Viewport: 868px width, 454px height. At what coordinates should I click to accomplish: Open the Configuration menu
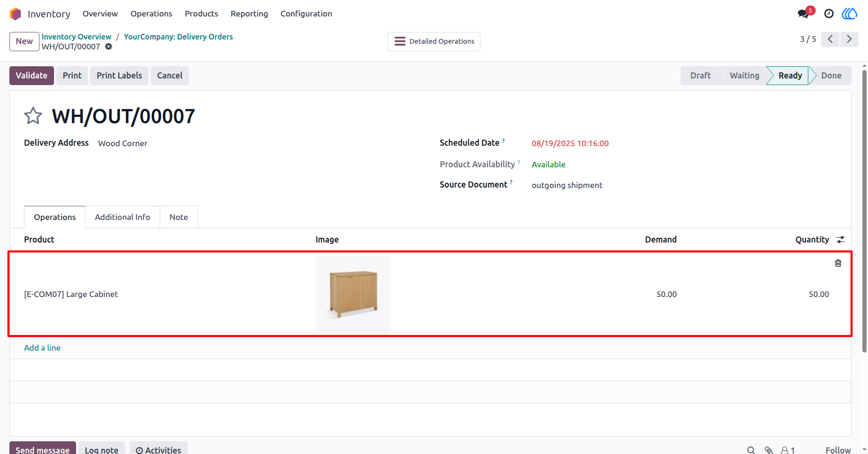tap(306, 14)
